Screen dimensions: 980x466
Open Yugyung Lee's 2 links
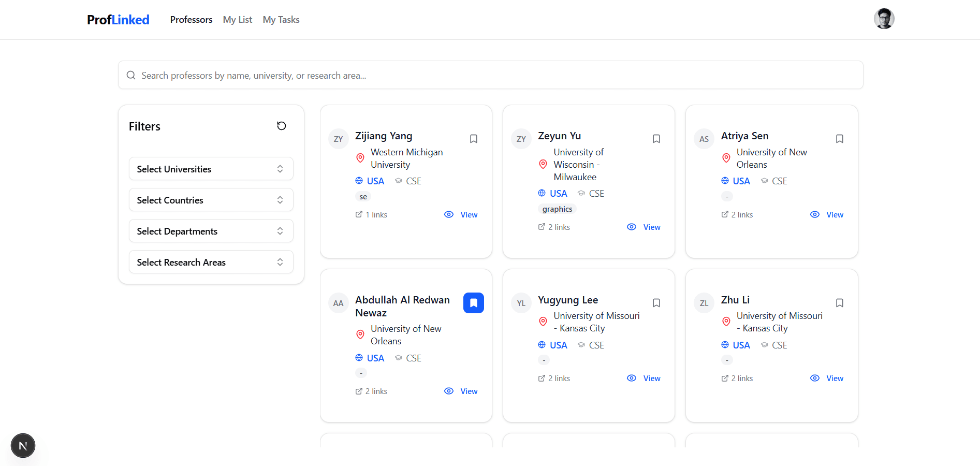[554, 378]
